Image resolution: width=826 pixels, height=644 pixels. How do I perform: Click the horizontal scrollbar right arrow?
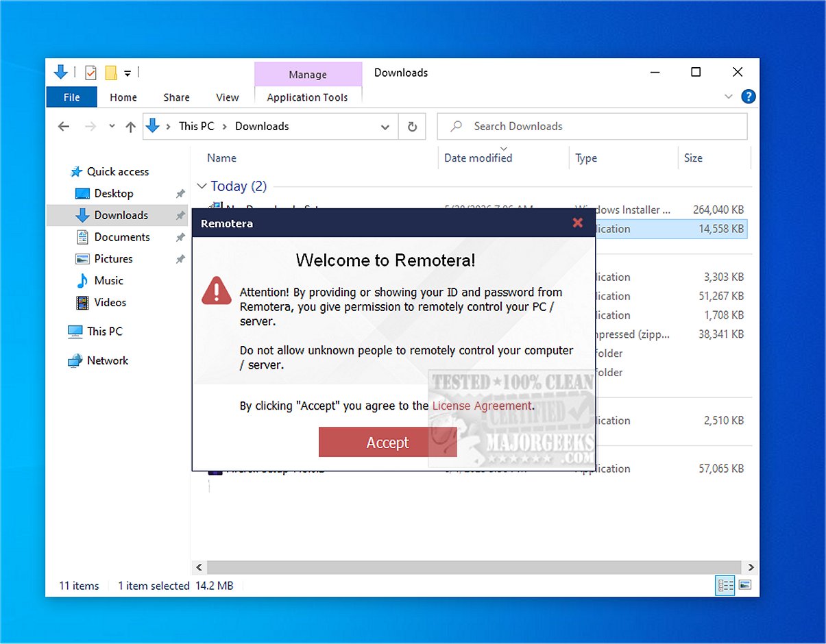click(x=751, y=567)
